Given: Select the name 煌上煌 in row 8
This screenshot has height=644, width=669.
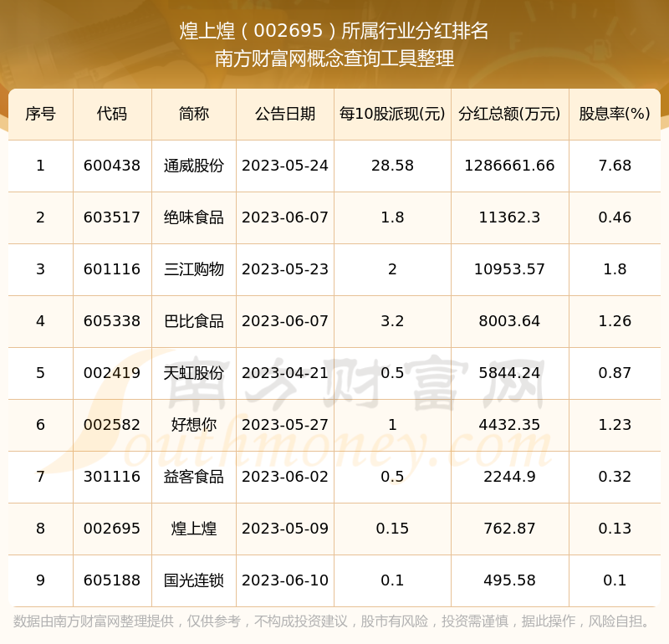Looking at the screenshot, I should (194, 529).
